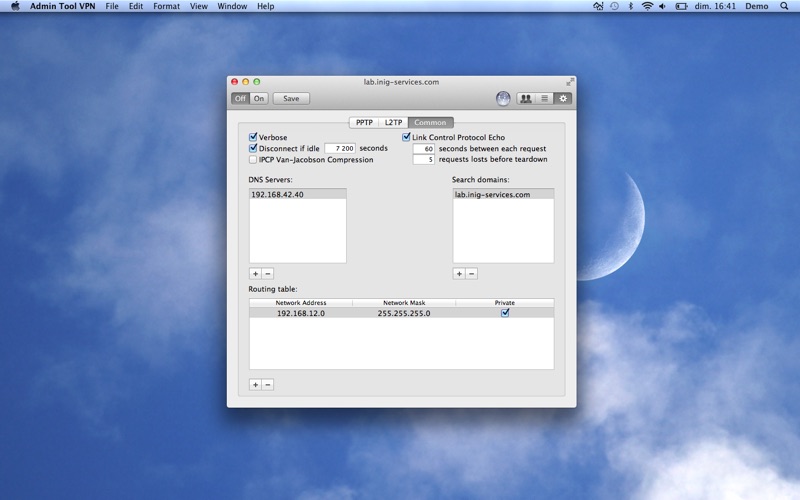This screenshot has width=800, height=500.
Task: Add a search domain with plus button
Action: click(x=459, y=274)
